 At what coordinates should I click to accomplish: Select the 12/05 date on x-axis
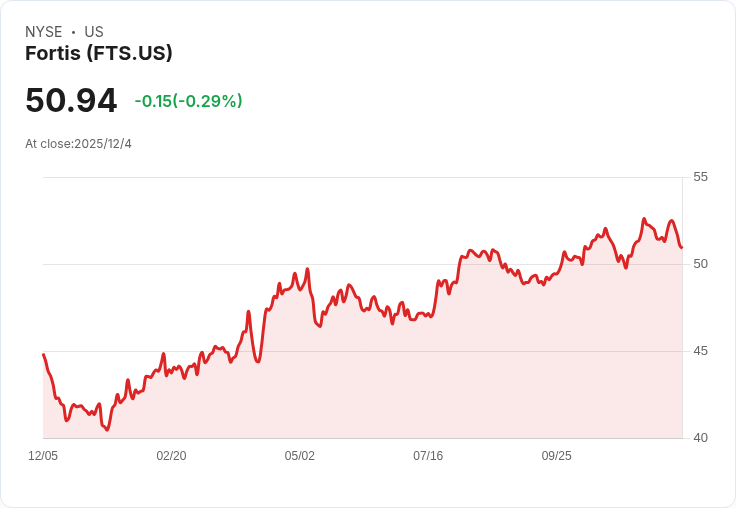click(43, 456)
